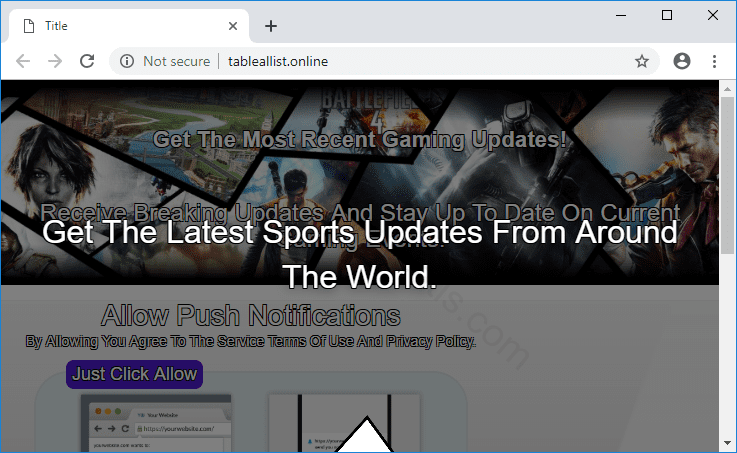This screenshot has height=453, width=737.
Task: Open the Chrome three-dot menu
Action: pos(714,61)
